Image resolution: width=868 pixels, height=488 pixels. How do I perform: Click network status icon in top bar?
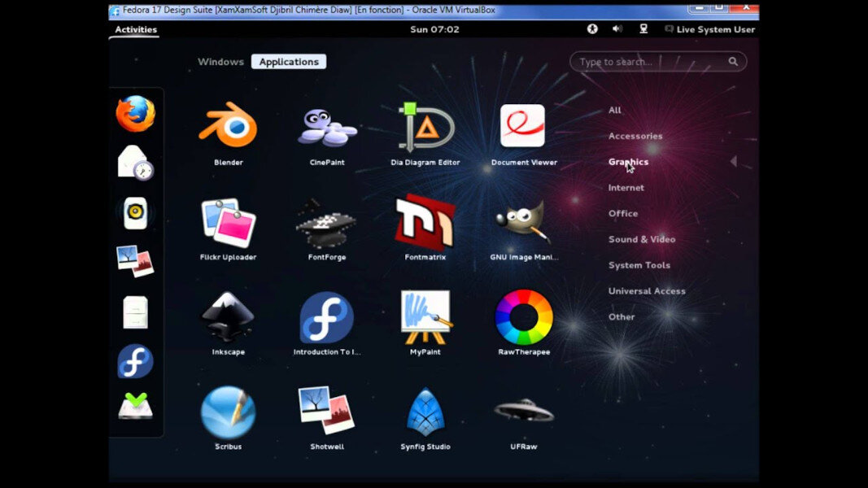tap(643, 28)
